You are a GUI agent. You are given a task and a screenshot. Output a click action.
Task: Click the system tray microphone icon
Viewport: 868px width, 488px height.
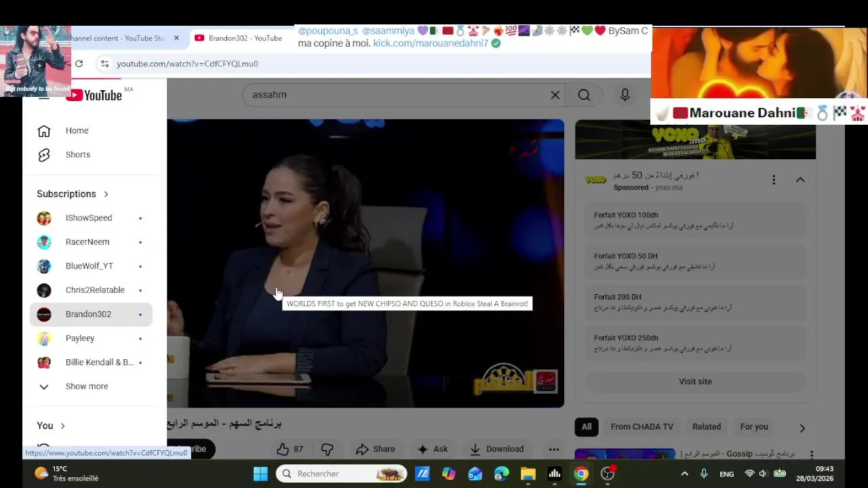(x=704, y=474)
